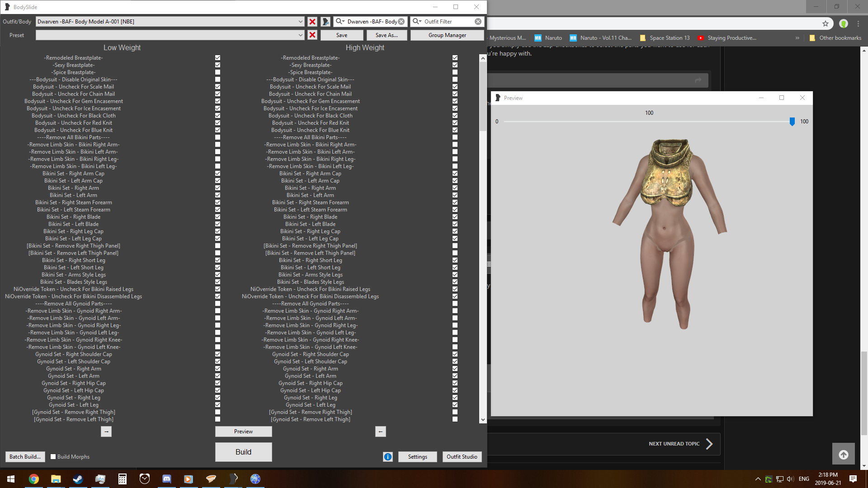Image resolution: width=868 pixels, height=488 pixels.
Task: Delete the selected Outfit/Body project
Action: point(312,22)
